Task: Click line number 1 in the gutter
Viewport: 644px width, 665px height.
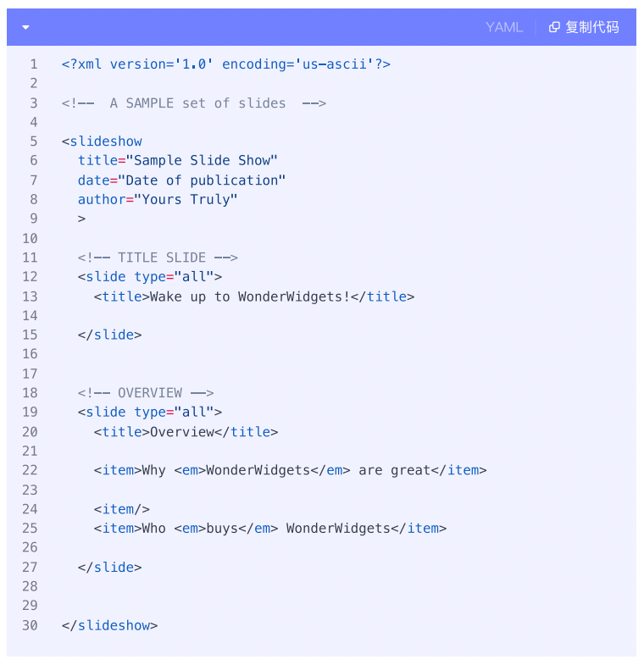Action: 33,64
